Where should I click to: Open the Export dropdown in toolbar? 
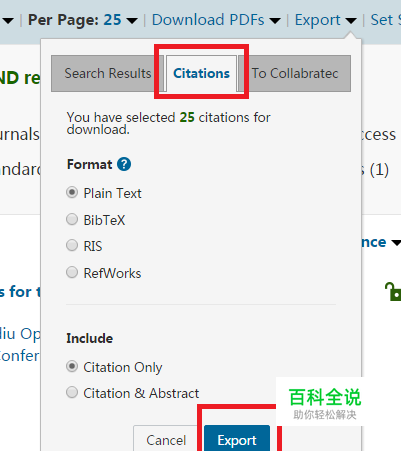coord(325,20)
